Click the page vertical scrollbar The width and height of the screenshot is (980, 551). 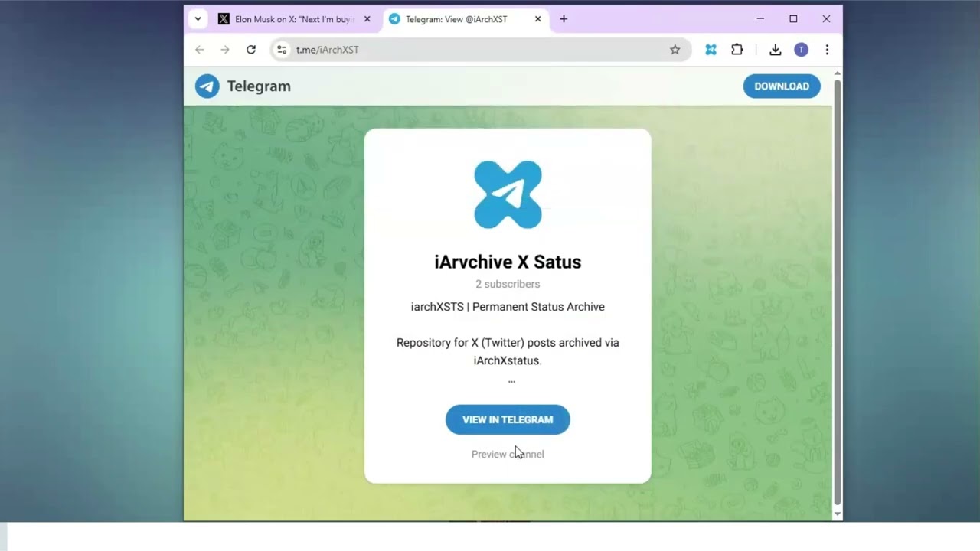837,291
